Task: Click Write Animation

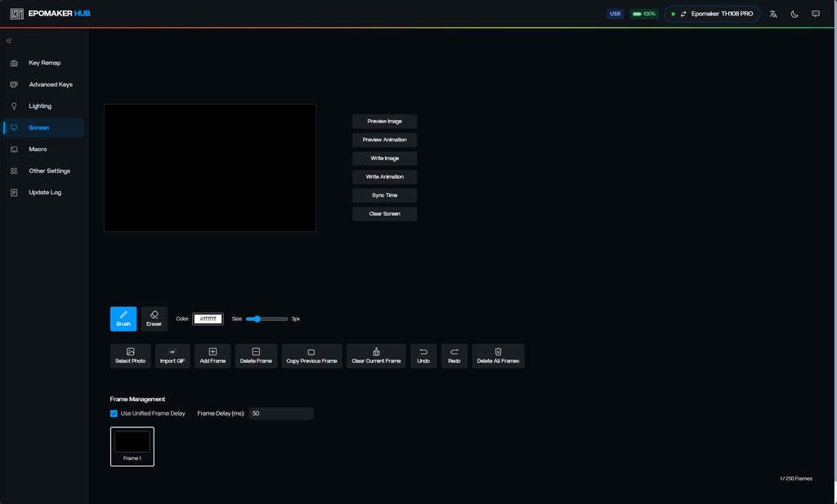Action: (384, 177)
